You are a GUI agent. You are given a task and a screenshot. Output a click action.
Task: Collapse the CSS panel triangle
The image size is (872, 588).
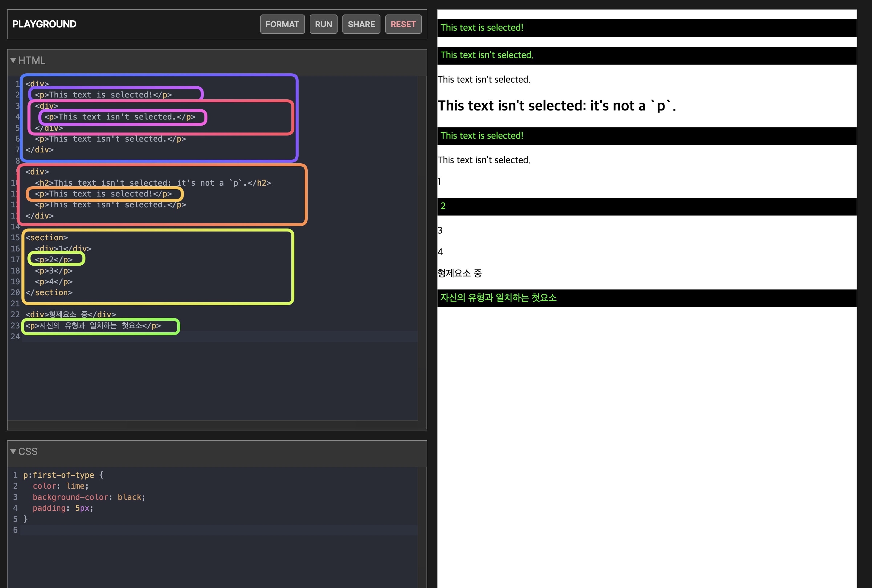coord(13,452)
